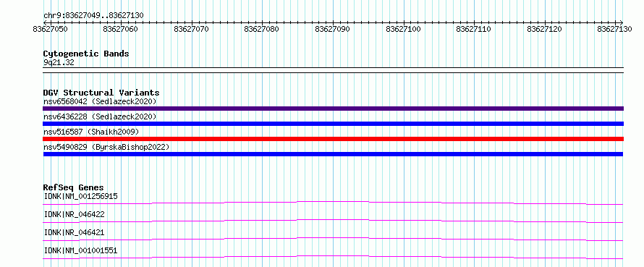Click the purple nsv6568042 variant bar
The width and height of the screenshot is (644, 267).
click(x=333, y=109)
